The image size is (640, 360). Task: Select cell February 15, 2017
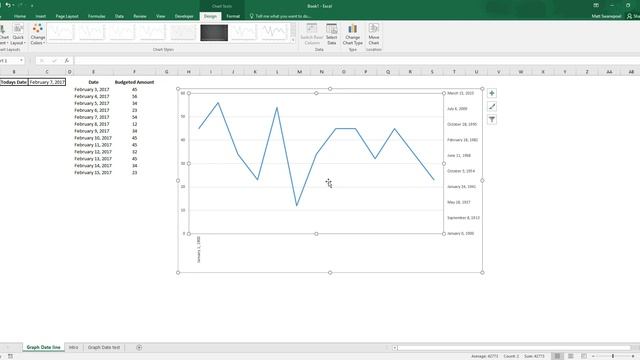pyautogui.click(x=93, y=173)
